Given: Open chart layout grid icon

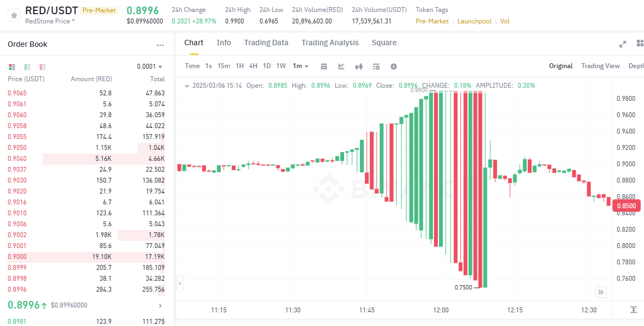Looking at the screenshot, I should click(x=640, y=43).
